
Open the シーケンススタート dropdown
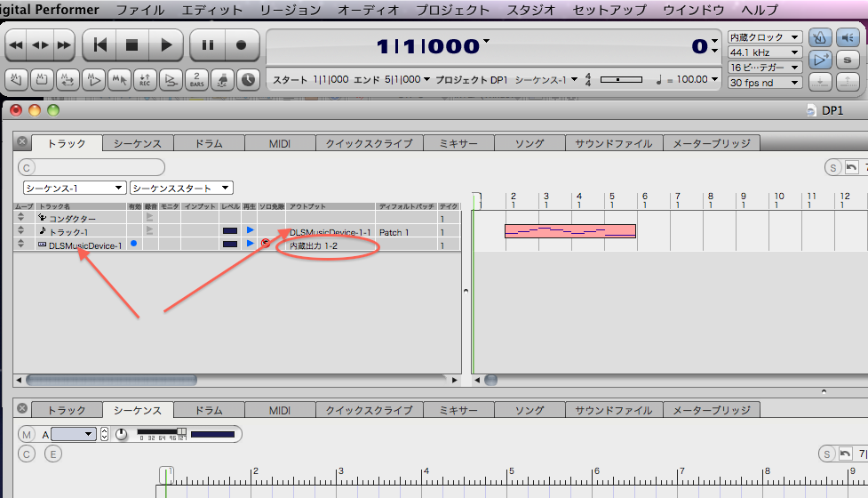[181, 189]
